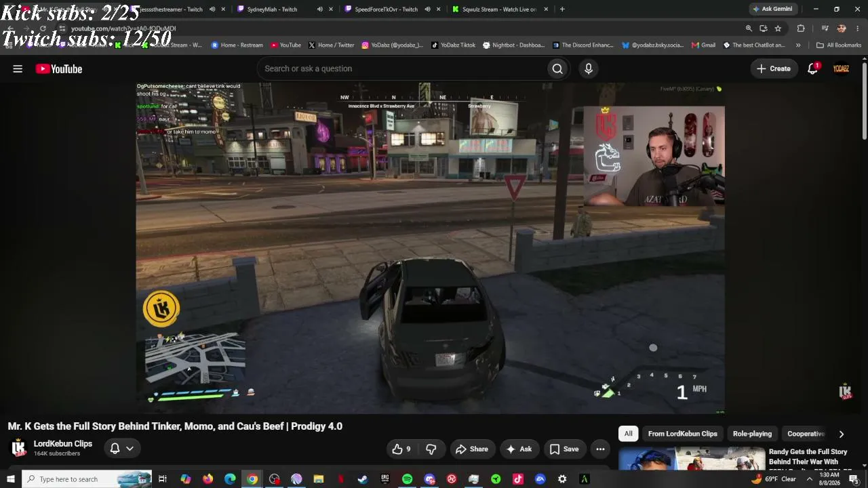868x488 pixels.
Task: Click the Windows taskbar search box
Action: pos(87,479)
